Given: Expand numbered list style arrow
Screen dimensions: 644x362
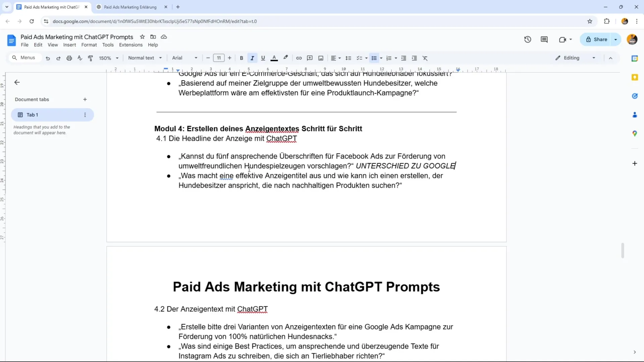Looking at the screenshot, I should (x=396, y=58).
